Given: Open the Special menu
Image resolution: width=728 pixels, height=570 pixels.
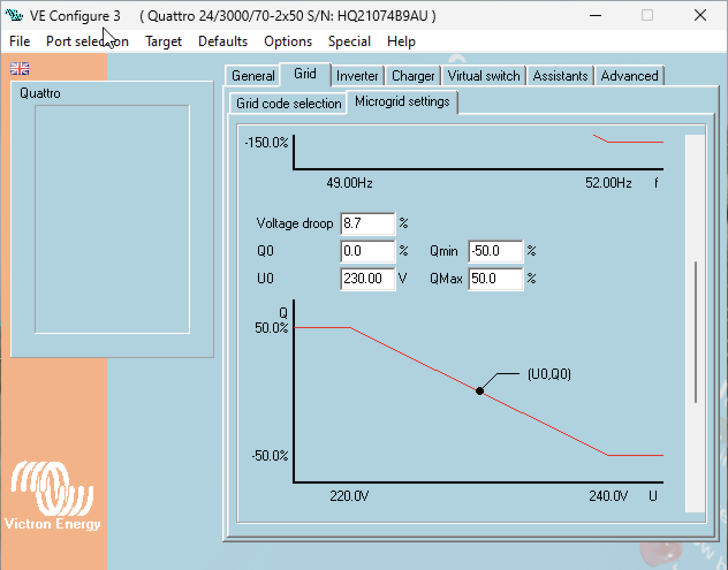Looking at the screenshot, I should coord(349,41).
